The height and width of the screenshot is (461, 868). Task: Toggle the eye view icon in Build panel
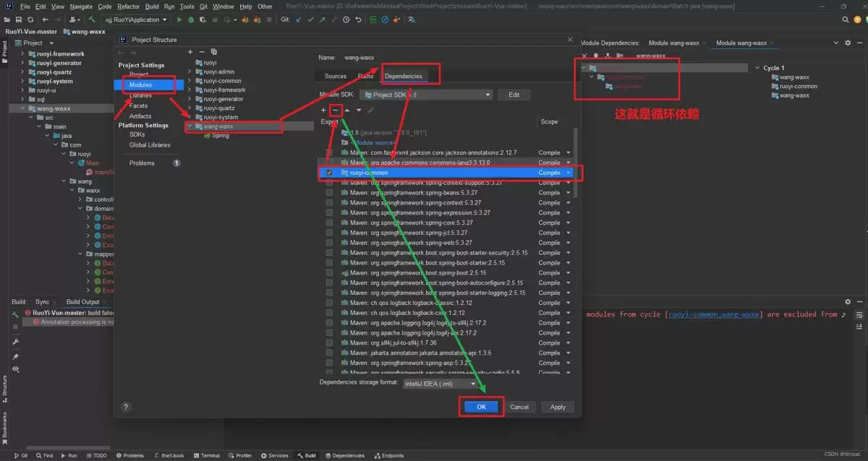pyautogui.click(x=15, y=369)
